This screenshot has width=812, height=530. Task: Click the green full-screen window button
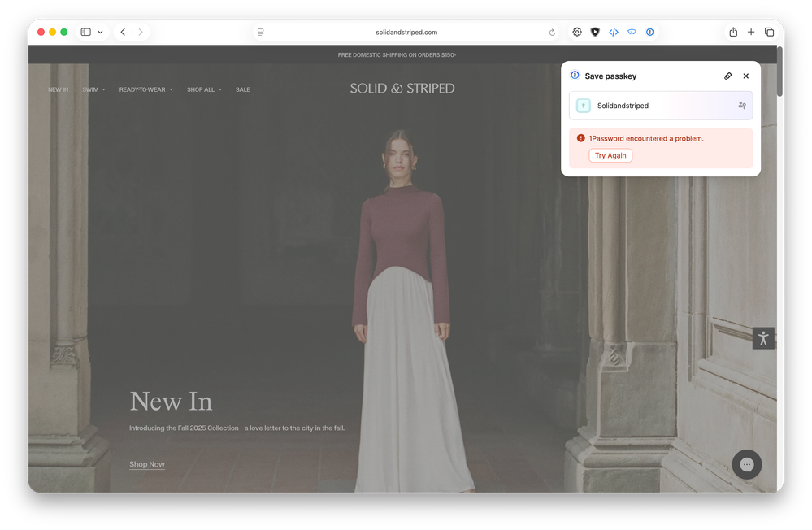[64, 33]
